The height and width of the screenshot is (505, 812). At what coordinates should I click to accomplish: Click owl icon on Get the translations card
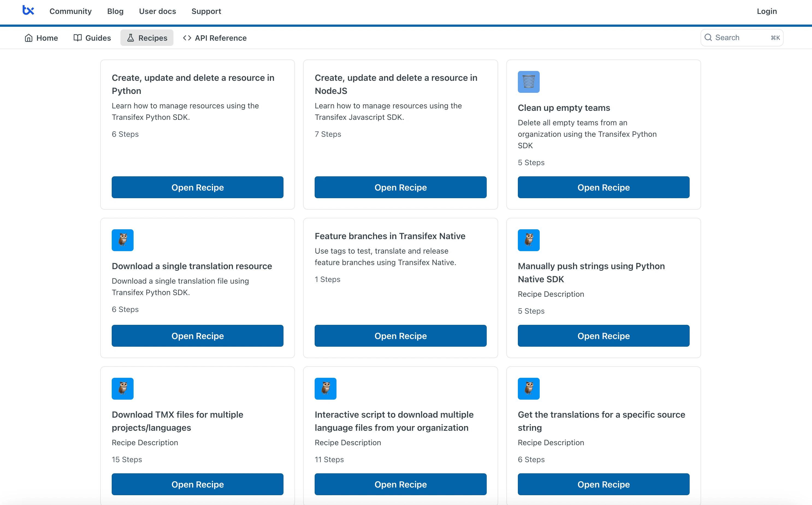pos(529,388)
